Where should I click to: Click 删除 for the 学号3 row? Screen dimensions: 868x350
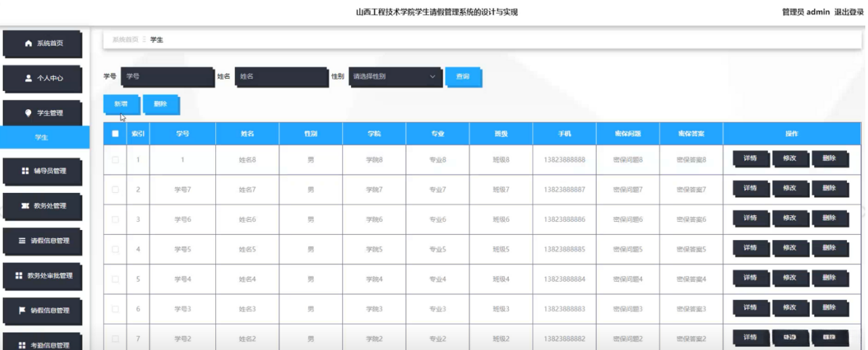(829, 308)
